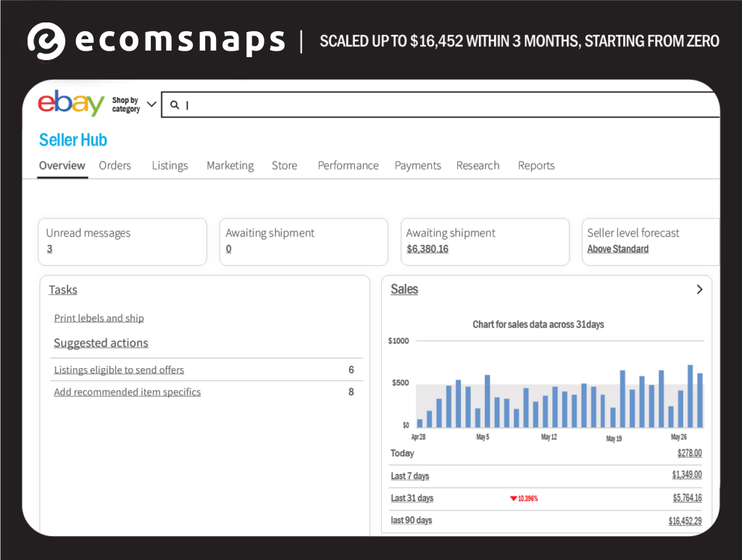The height and width of the screenshot is (560, 742).
Task: Open unread messages count 3
Action: click(50, 248)
